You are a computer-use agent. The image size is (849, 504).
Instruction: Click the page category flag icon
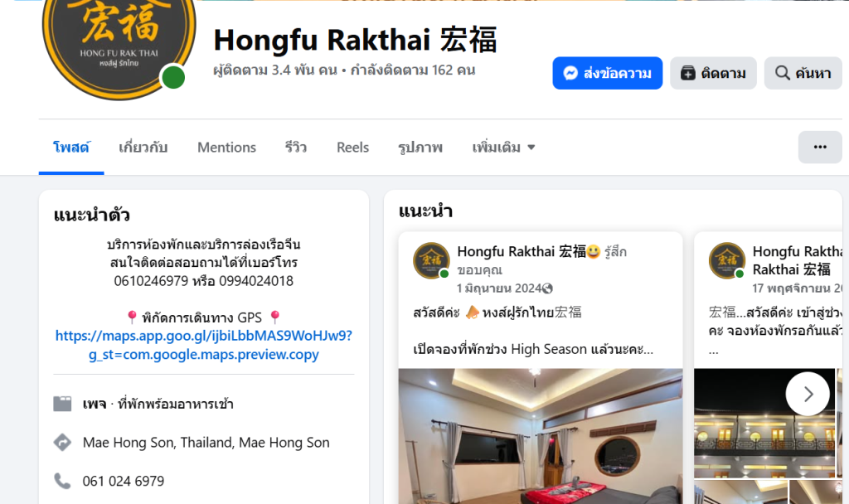pos(62,404)
